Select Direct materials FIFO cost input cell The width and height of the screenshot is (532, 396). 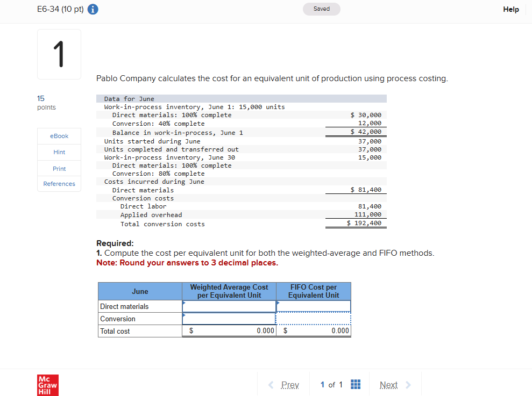pos(314,306)
